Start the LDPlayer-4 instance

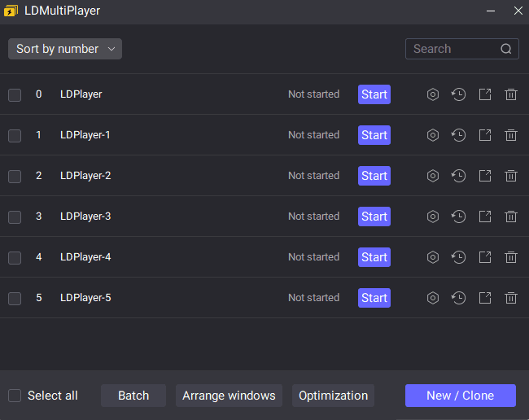pos(374,257)
